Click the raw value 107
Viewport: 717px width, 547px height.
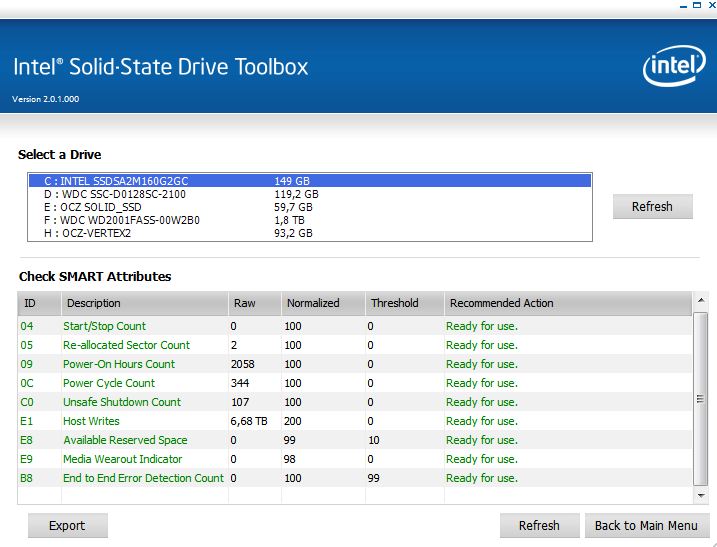coord(240,402)
